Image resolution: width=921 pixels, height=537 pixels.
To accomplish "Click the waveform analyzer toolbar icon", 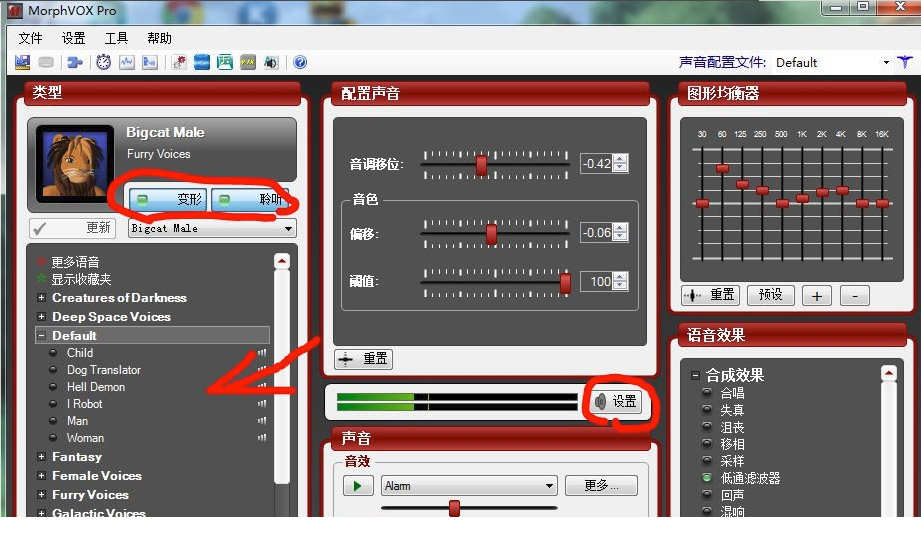I will coord(126,62).
